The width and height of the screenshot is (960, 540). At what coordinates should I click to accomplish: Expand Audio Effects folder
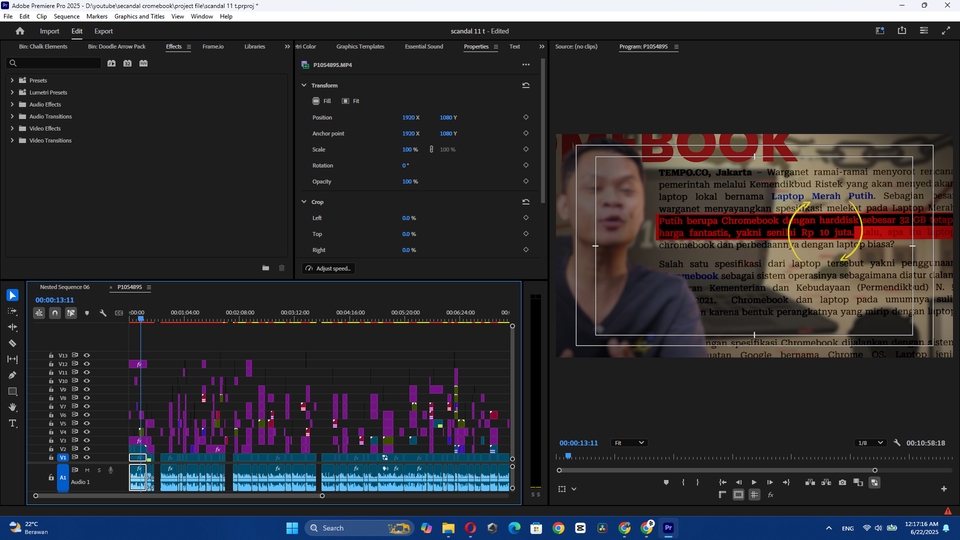(12, 104)
